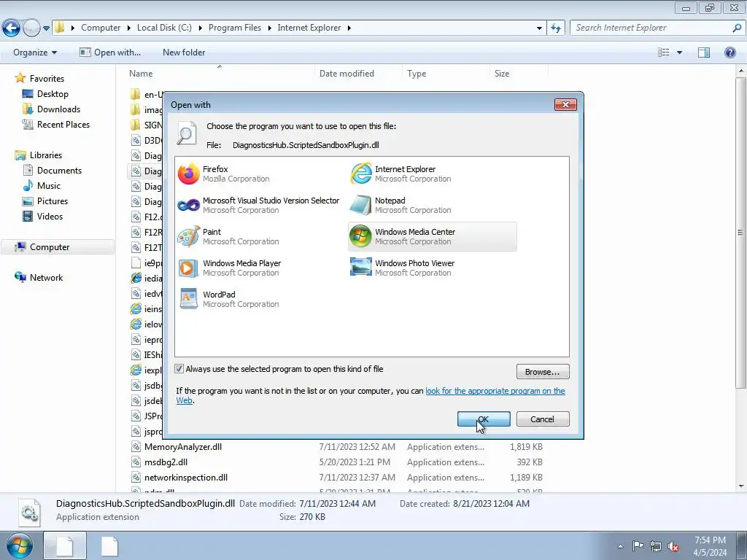Click Program Files in the breadcrumb
The image size is (747, 560).
pyautogui.click(x=234, y=28)
